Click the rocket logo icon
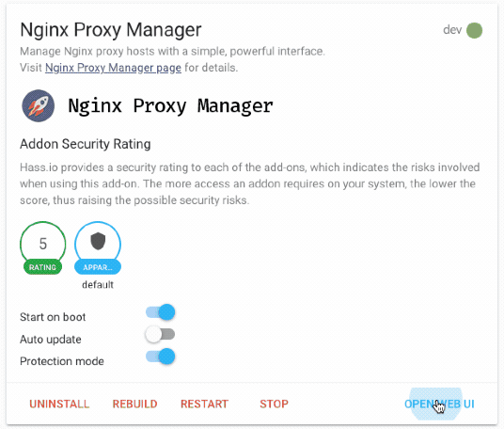 [x=39, y=105]
